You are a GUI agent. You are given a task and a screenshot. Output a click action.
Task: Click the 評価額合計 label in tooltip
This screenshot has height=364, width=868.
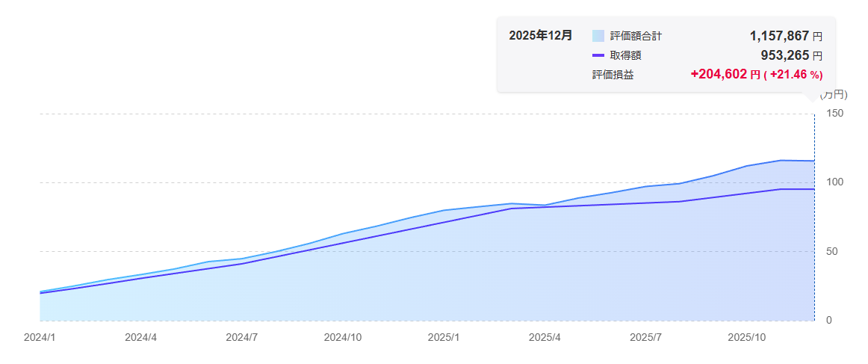pyautogui.click(x=636, y=36)
